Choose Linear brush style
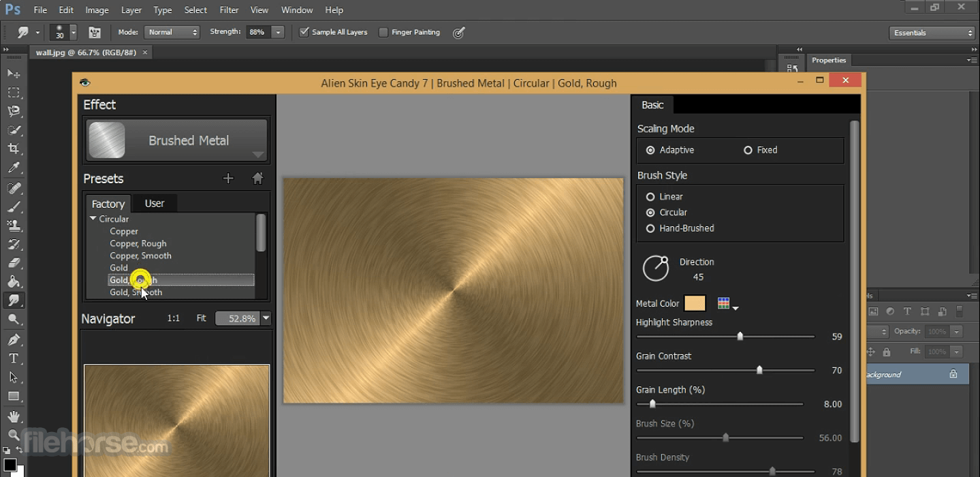This screenshot has width=980, height=477. 650,197
